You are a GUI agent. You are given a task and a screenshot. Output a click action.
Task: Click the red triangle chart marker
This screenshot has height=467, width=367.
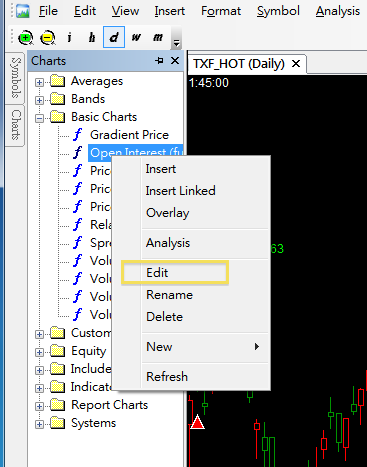(197, 422)
